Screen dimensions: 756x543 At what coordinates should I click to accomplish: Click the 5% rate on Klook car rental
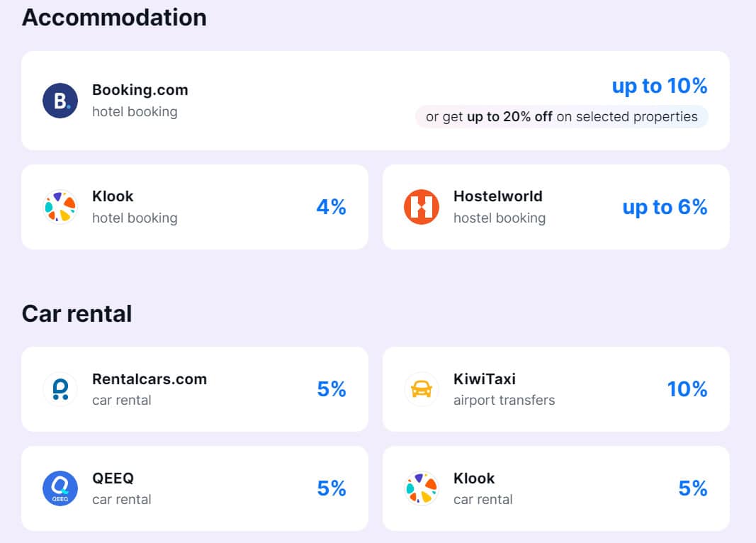692,488
